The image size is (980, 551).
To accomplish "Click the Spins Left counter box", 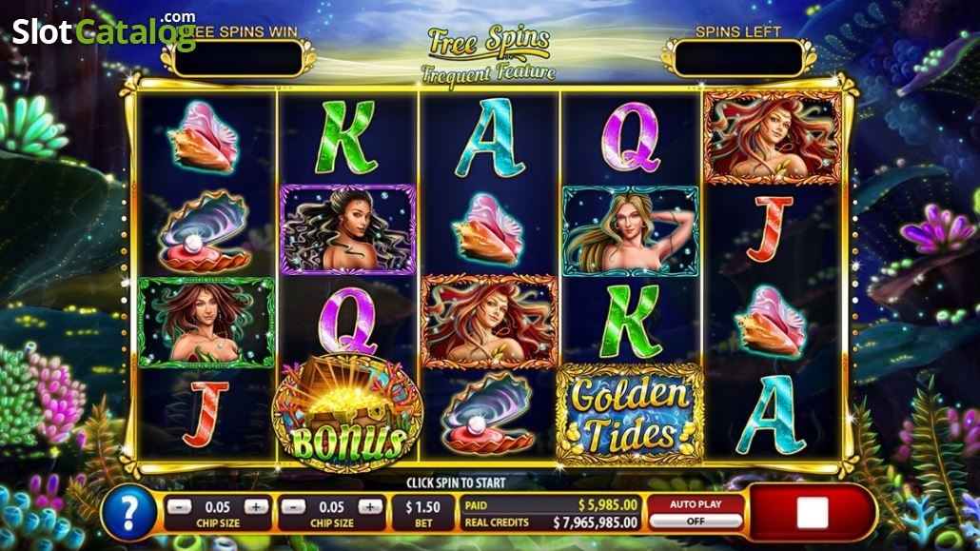I will [738, 58].
